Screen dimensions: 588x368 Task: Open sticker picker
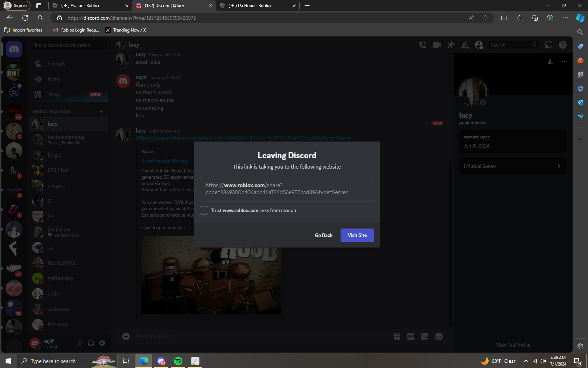[x=425, y=336]
